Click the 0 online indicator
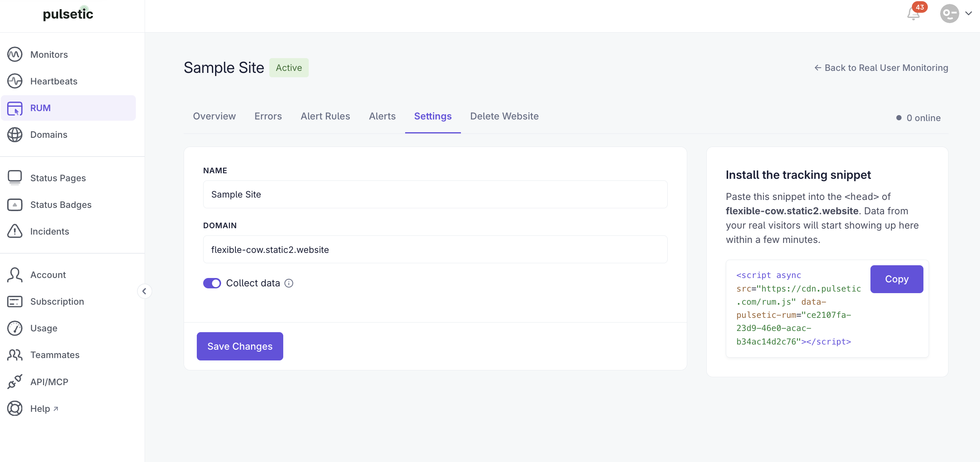 (918, 118)
